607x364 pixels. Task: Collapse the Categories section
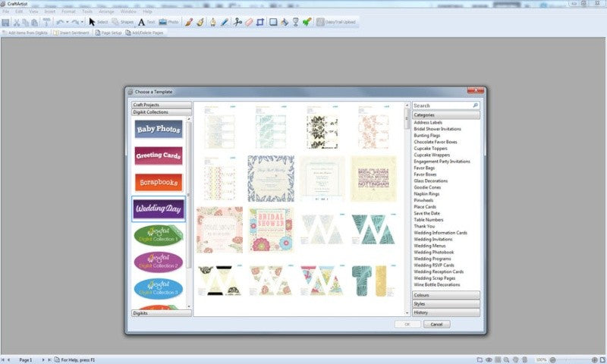pyautogui.click(x=446, y=115)
